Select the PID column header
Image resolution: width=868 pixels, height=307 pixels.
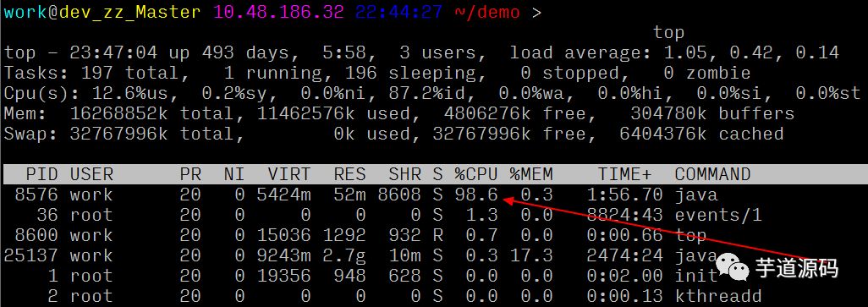(41, 174)
